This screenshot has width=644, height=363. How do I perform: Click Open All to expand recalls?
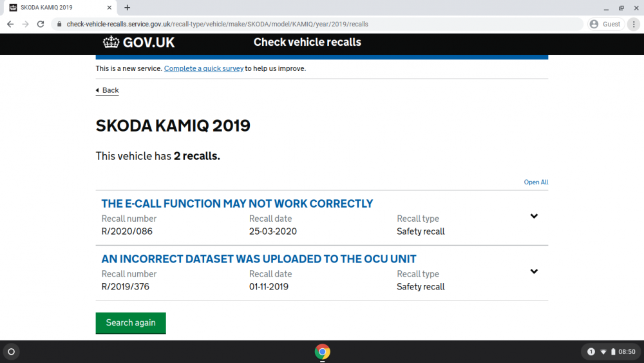(x=536, y=182)
